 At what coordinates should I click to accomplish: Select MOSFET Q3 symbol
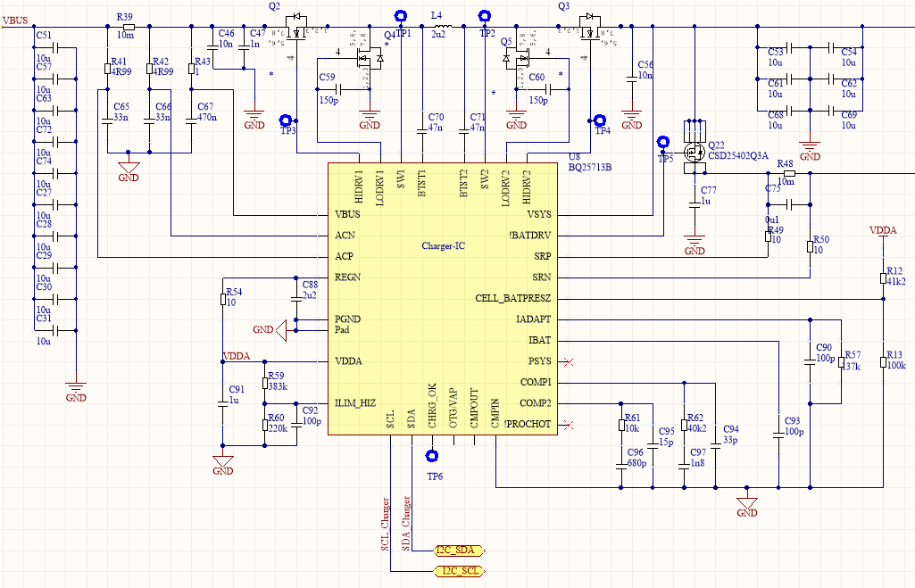pos(589,28)
